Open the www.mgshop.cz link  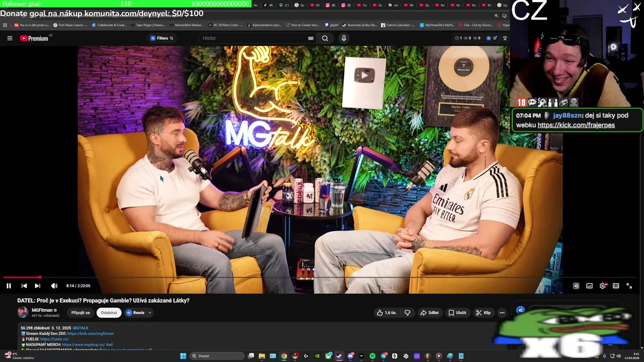[x=83, y=344]
